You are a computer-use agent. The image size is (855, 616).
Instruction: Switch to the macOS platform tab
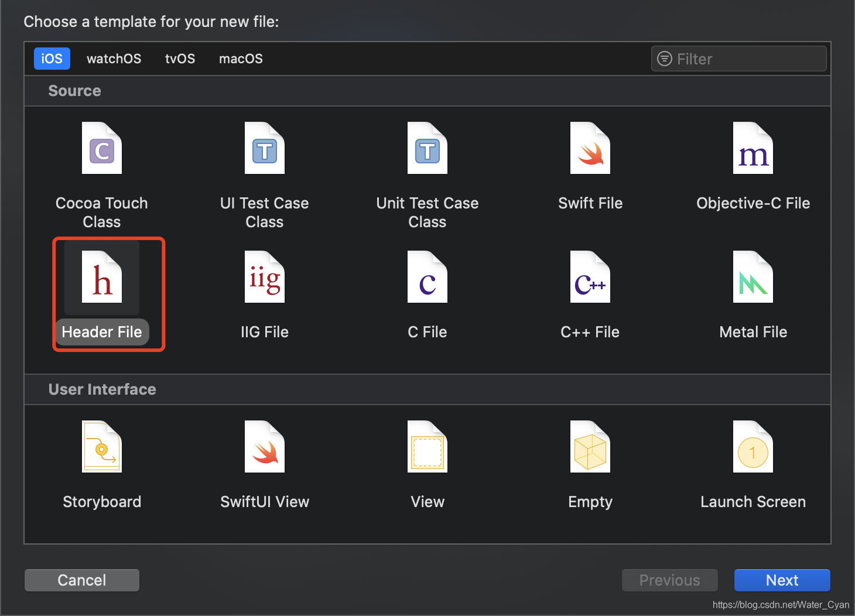point(241,59)
